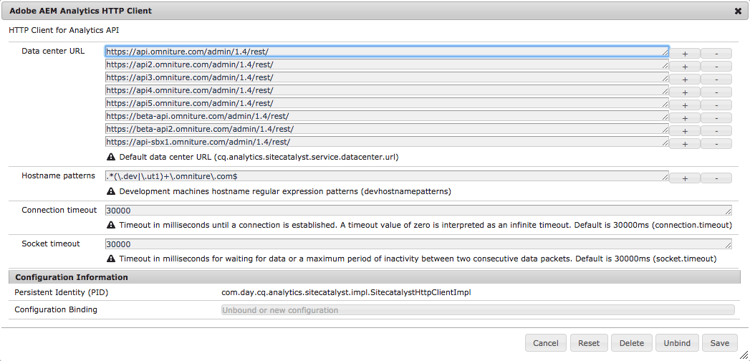The image size is (750, 361).
Task: Click the 'Configuration Binding' label
Action: tap(56, 310)
